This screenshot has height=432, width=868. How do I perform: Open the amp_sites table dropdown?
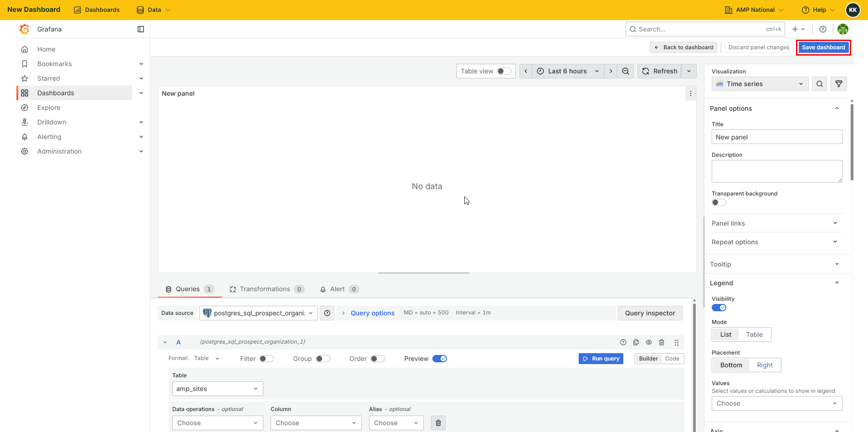[218, 389]
